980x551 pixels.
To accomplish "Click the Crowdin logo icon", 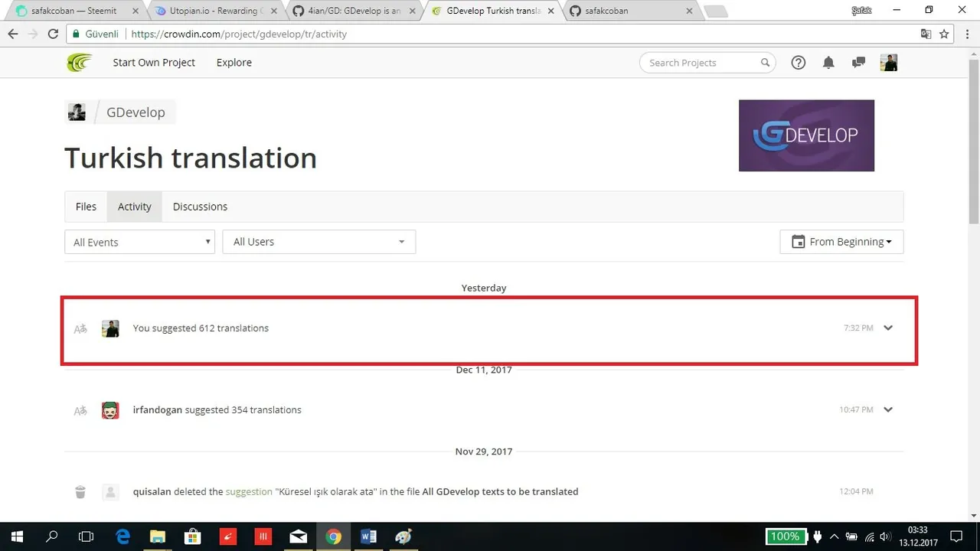I will (80, 63).
